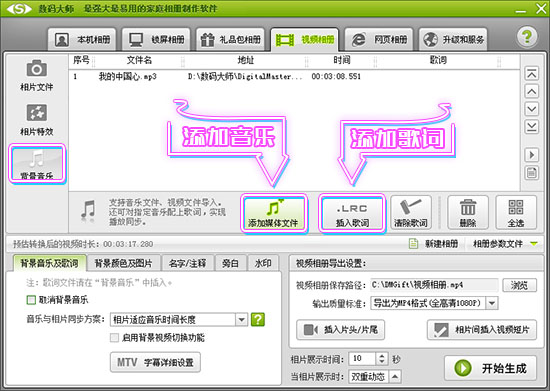Click the 时间 column header
This screenshot has width=550, height=391.
342,60
